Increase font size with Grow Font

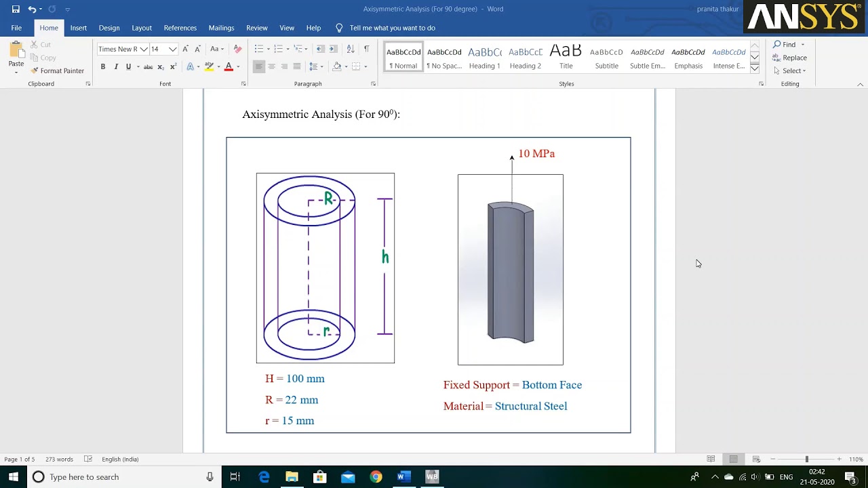pyautogui.click(x=185, y=49)
